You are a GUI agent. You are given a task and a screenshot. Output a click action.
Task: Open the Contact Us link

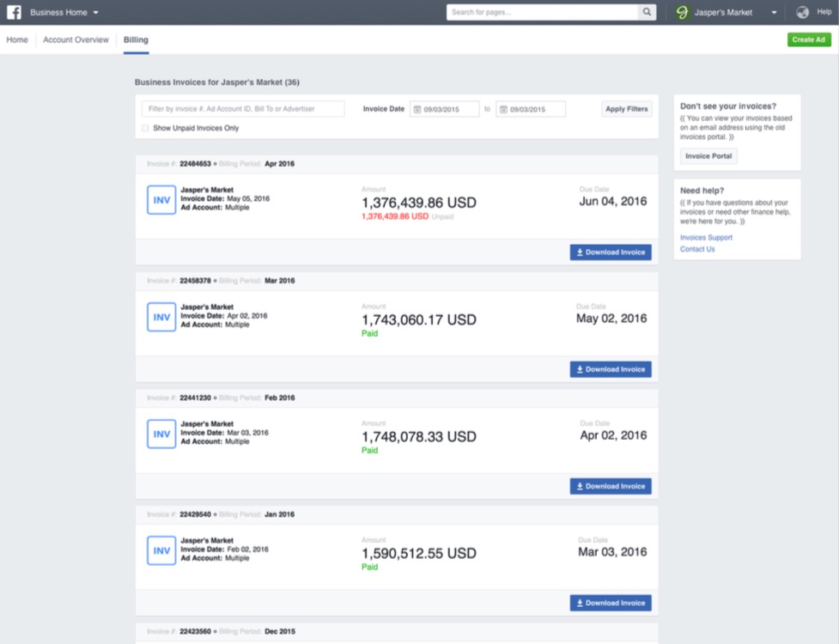pyautogui.click(x=697, y=249)
